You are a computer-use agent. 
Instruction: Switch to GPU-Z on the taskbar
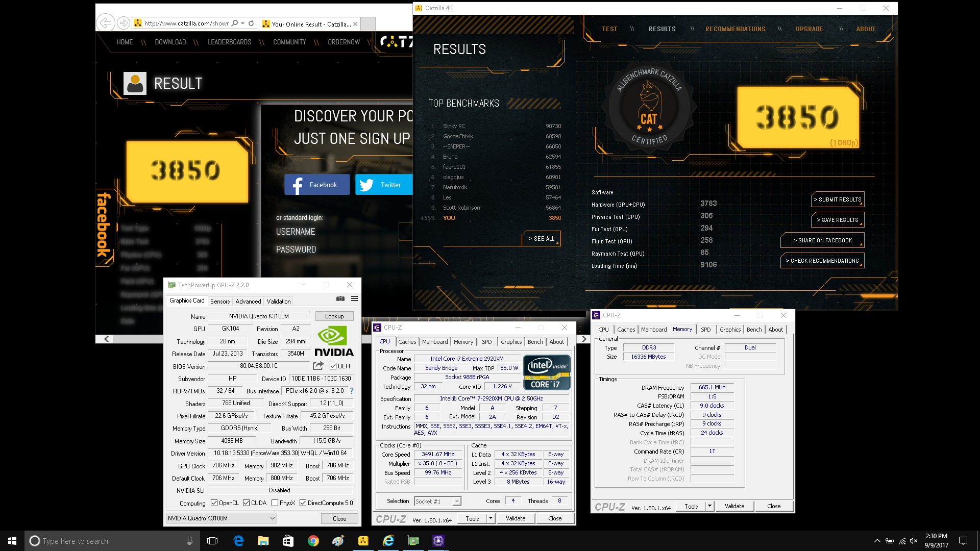click(413, 541)
